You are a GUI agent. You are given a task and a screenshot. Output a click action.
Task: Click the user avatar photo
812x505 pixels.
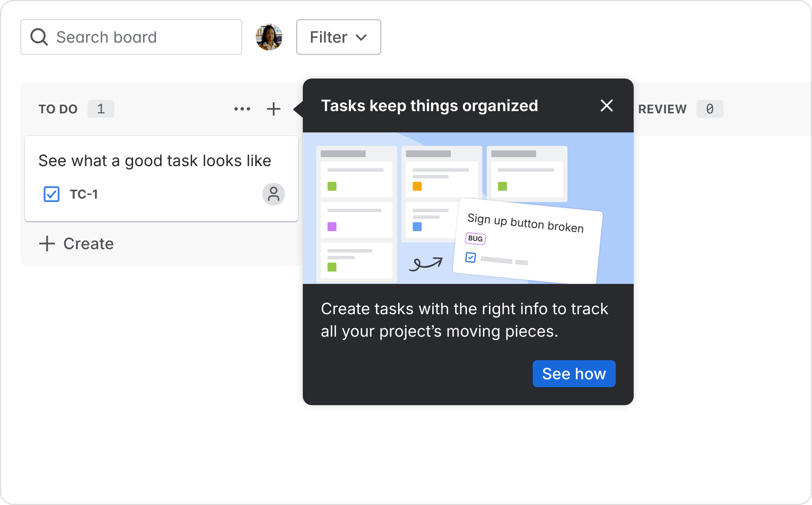(269, 37)
